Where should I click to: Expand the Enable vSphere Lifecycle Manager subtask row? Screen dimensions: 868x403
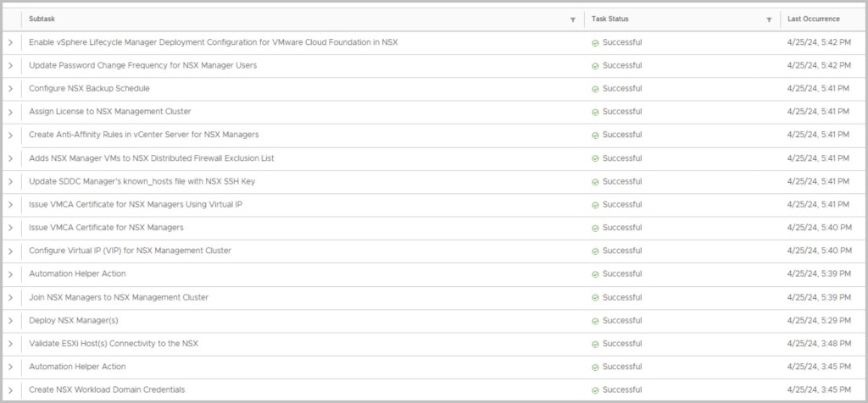tap(11, 42)
